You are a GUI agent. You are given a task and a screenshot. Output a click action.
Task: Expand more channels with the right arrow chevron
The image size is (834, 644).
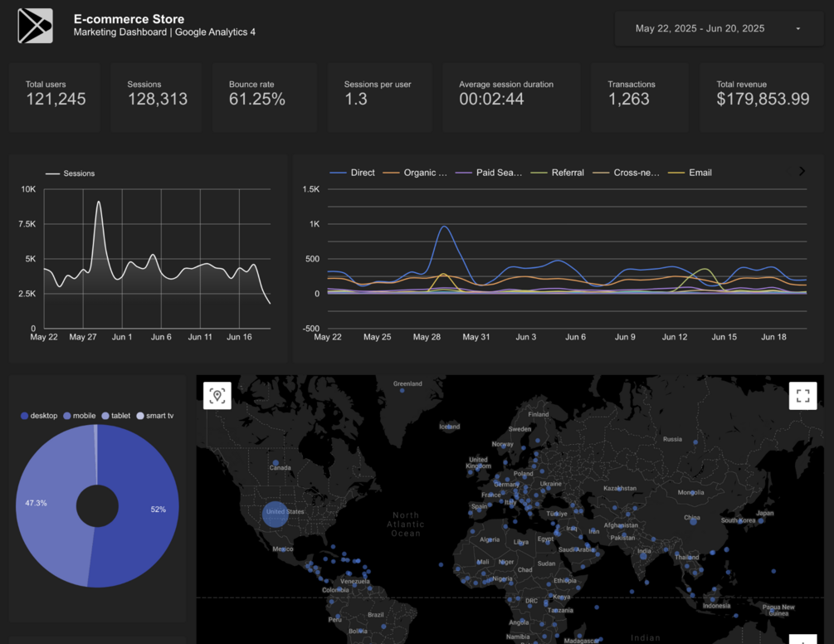pos(802,171)
